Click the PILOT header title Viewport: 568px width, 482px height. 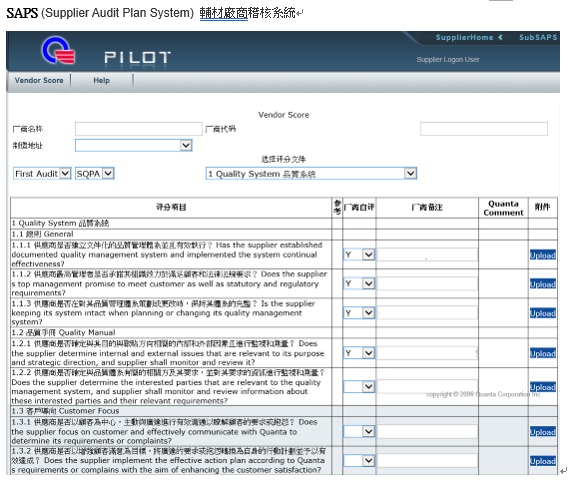[137, 57]
